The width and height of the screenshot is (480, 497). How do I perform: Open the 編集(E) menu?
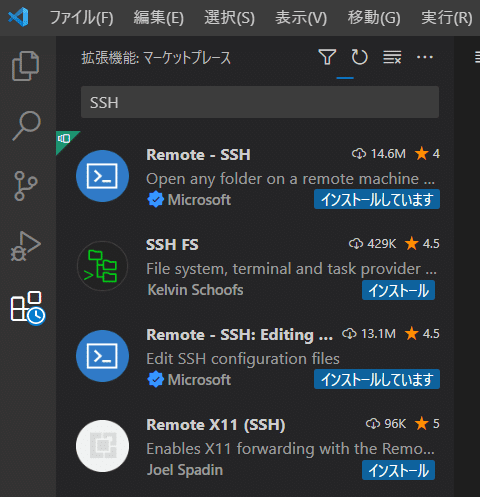[x=159, y=18]
